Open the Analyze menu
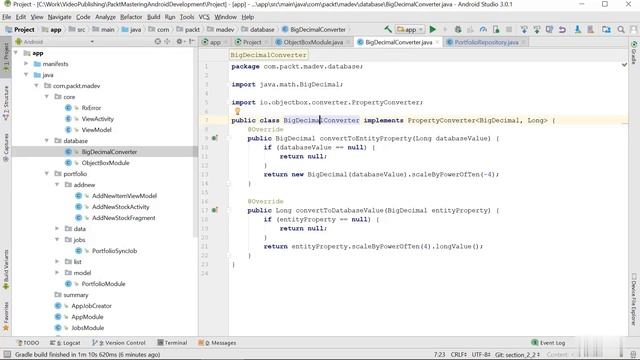Screen dimensions: 640x360 coord(105,17)
